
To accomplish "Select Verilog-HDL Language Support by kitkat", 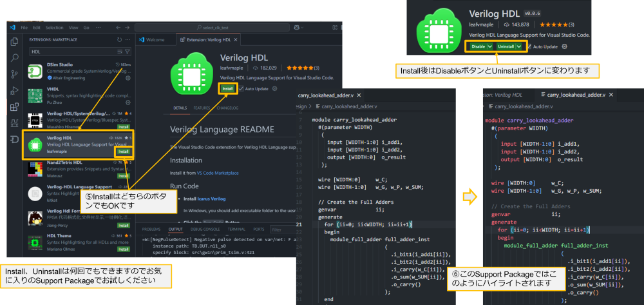I will [80, 193].
